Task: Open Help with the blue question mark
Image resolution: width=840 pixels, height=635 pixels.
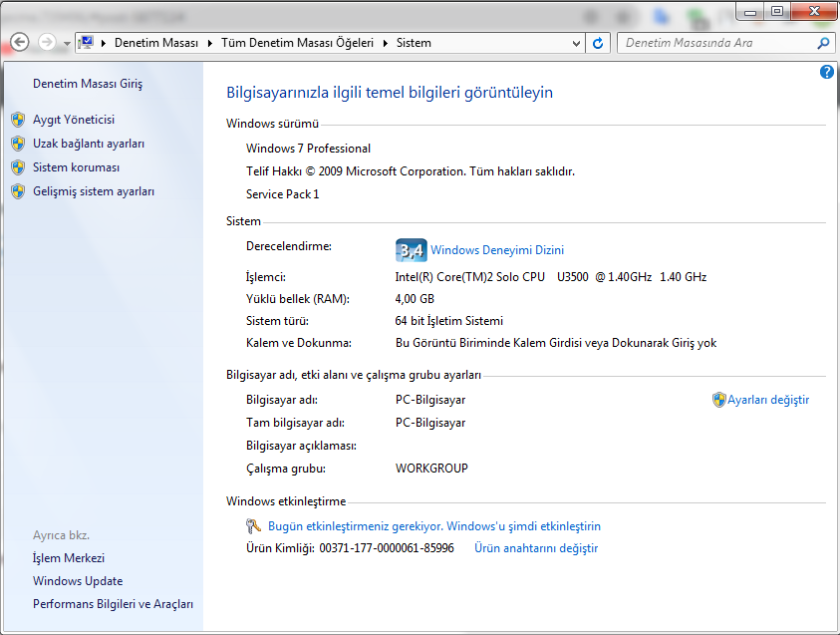Action: [827, 72]
